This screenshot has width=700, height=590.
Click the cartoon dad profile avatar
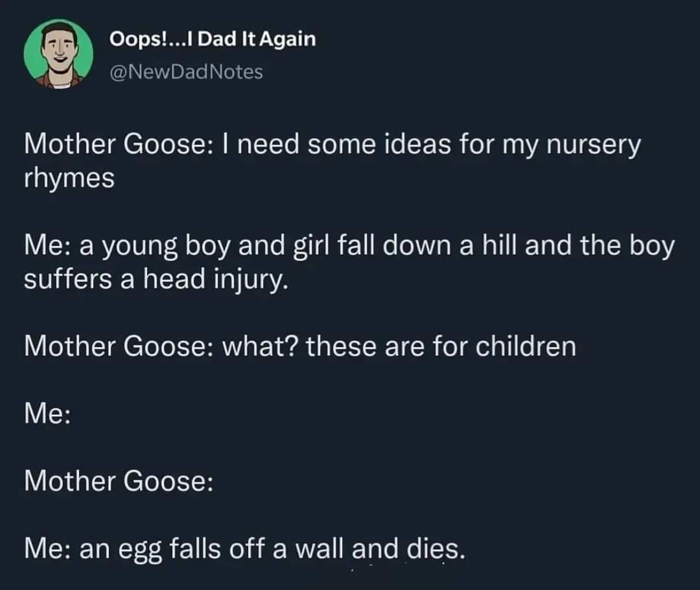(x=58, y=53)
